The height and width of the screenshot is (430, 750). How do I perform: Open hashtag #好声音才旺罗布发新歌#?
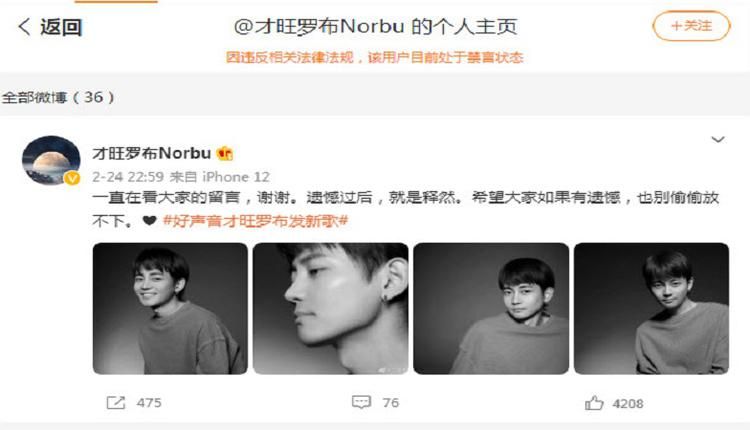pos(255,221)
